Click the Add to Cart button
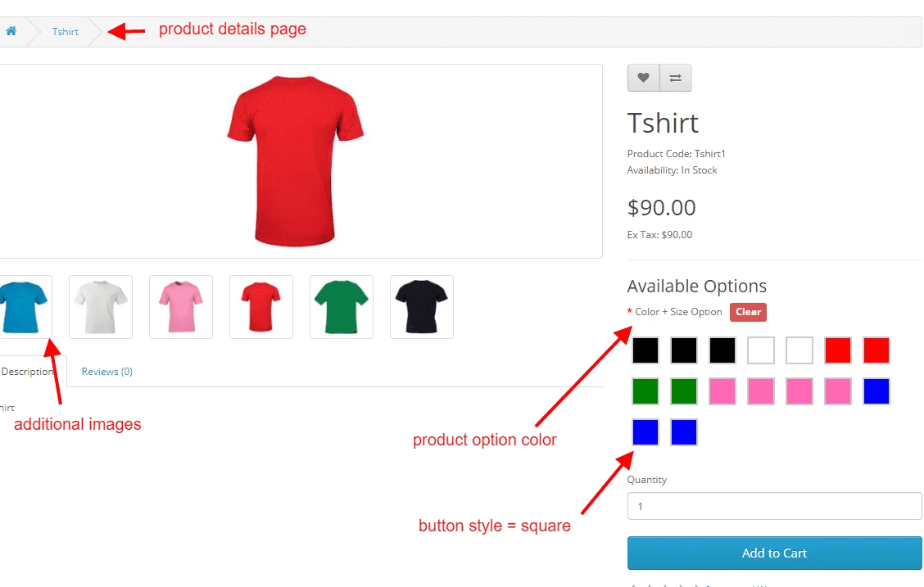The height and width of the screenshot is (587, 924). click(x=774, y=553)
